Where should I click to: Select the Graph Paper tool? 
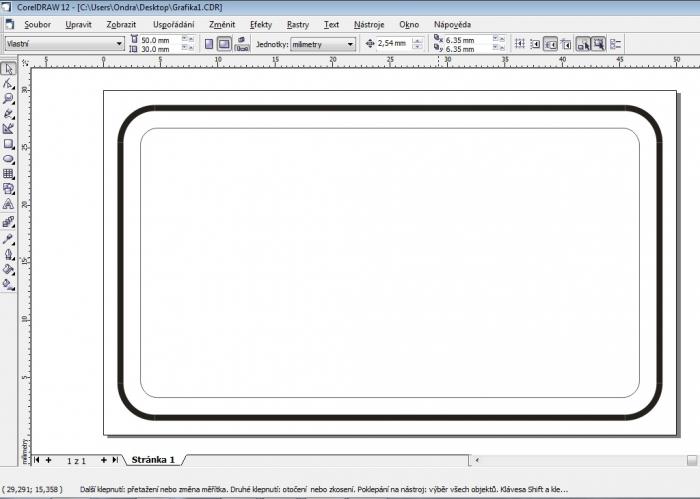pos(8,174)
